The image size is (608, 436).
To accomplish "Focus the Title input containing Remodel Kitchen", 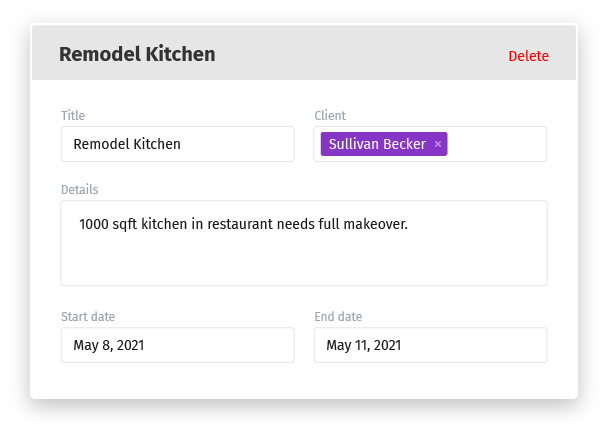I will pyautogui.click(x=178, y=144).
